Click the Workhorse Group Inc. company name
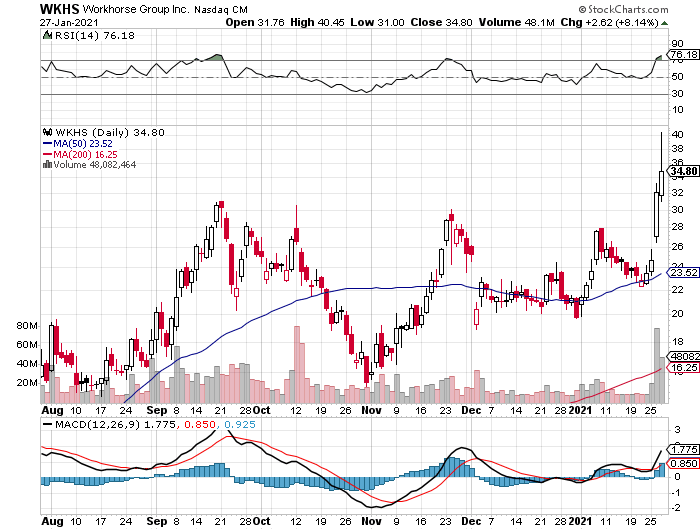 coord(136,9)
